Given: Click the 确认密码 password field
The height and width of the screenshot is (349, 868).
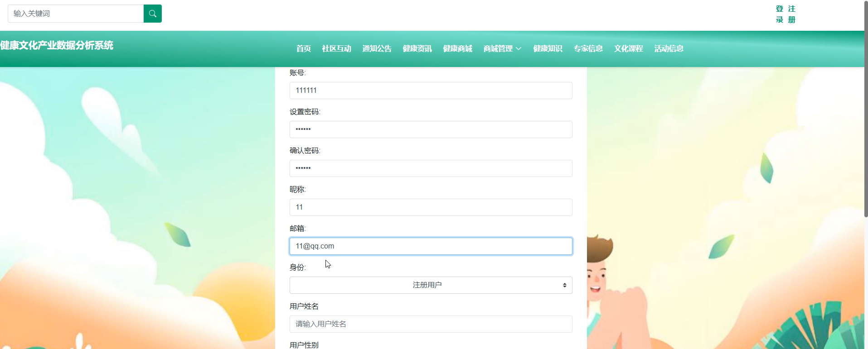Looking at the screenshot, I should coord(431,168).
